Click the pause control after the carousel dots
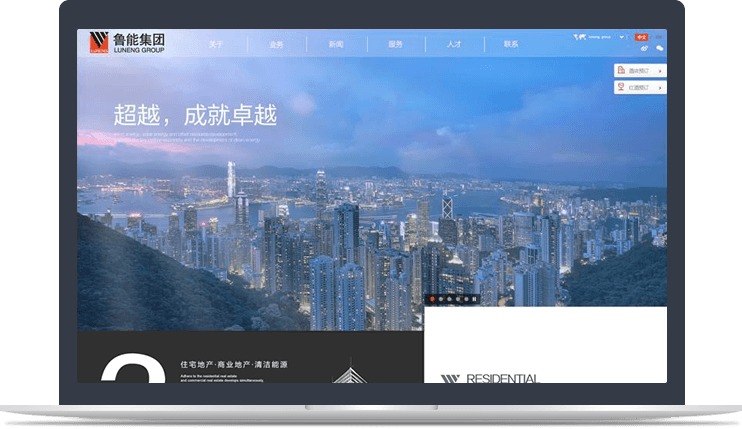Image resolution: width=742 pixels, height=429 pixels. click(x=476, y=299)
